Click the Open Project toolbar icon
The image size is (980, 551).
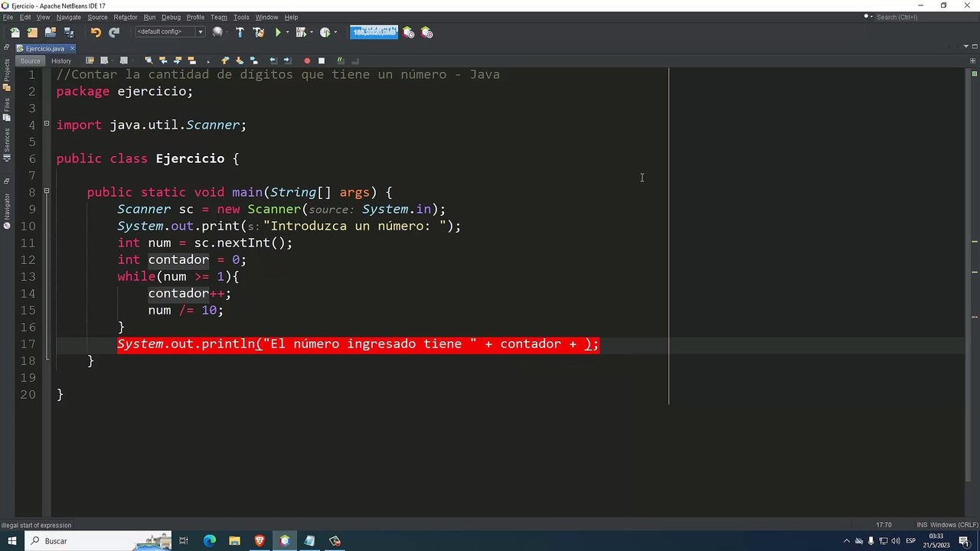click(x=51, y=32)
